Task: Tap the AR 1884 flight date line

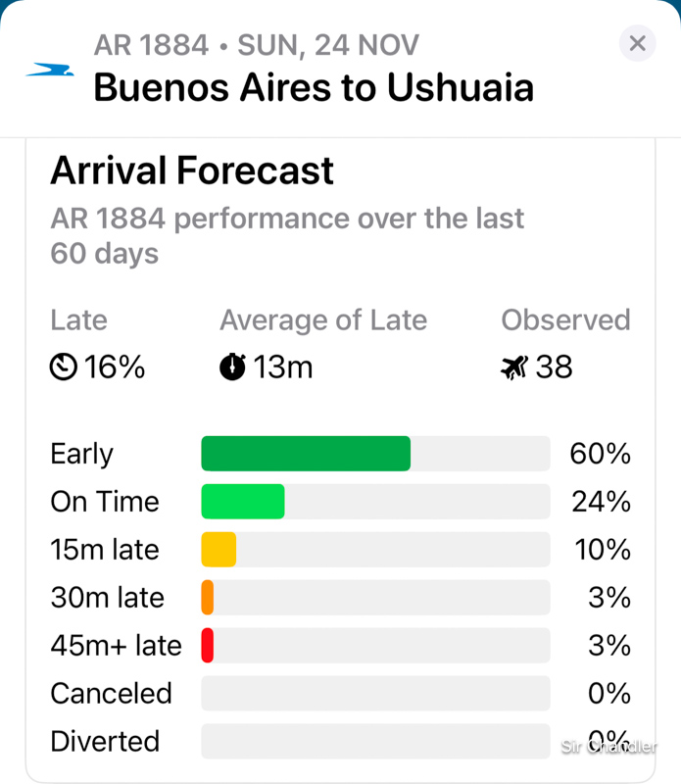Action: click(x=257, y=45)
